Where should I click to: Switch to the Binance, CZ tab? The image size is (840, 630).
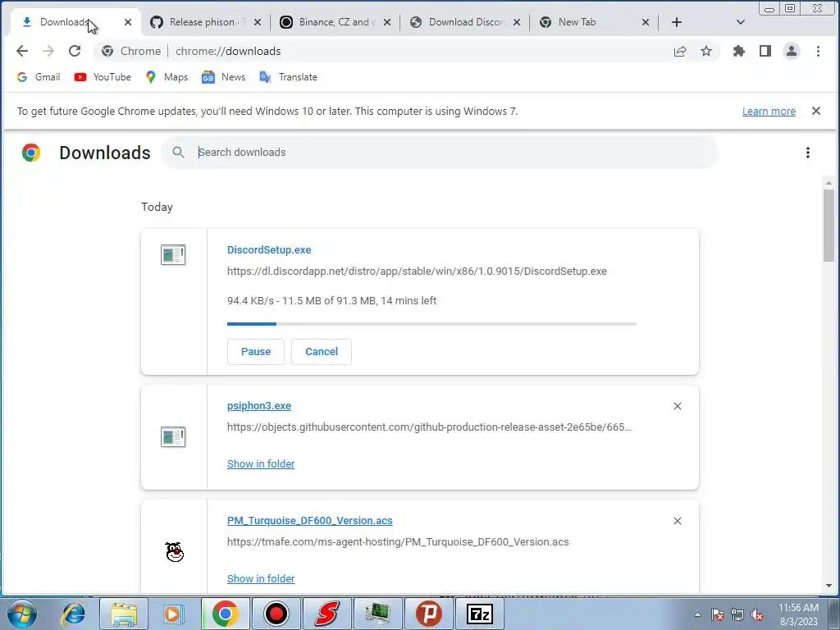(x=336, y=22)
